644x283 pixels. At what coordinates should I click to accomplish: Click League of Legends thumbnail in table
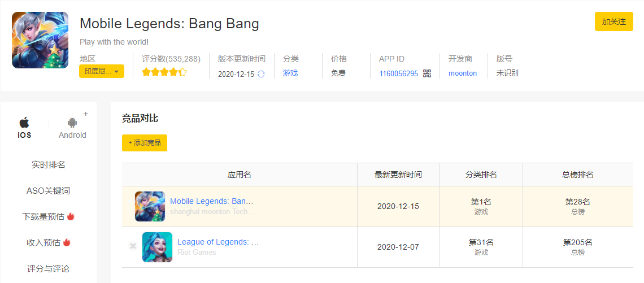157,247
